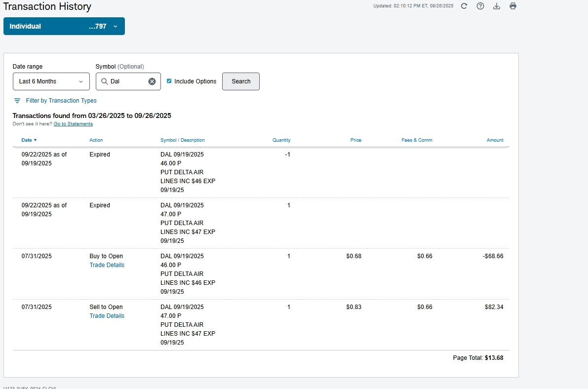Open the help question mark icon
Image resolution: width=588 pixels, height=389 pixels.
480,6
